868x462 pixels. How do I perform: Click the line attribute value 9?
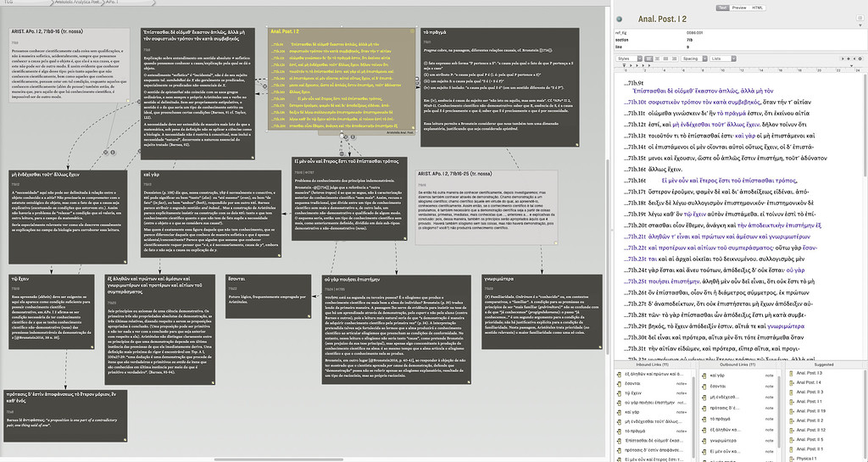[x=687, y=47]
